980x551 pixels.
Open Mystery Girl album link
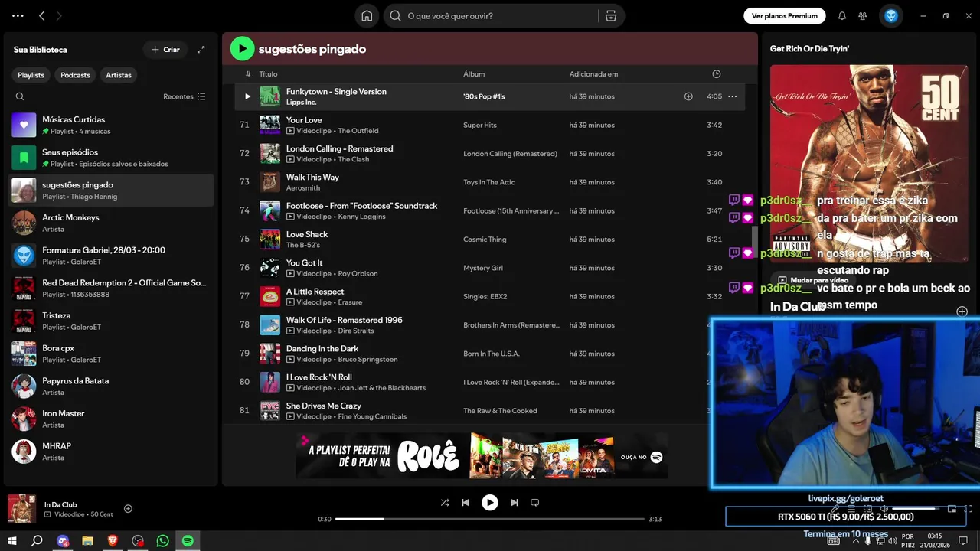pyautogui.click(x=482, y=268)
